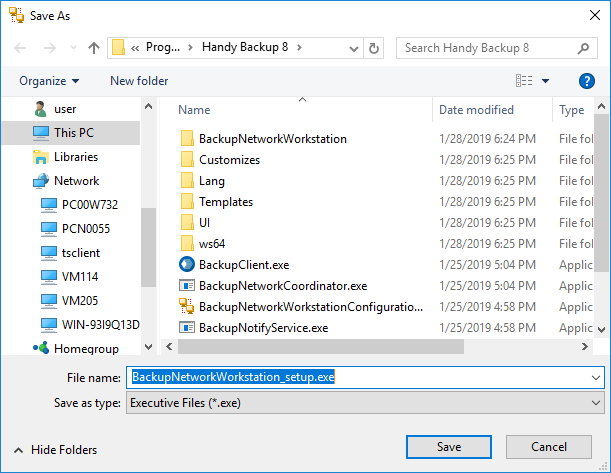
Task: Expand the address bar history dropdown
Action: (354, 48)
